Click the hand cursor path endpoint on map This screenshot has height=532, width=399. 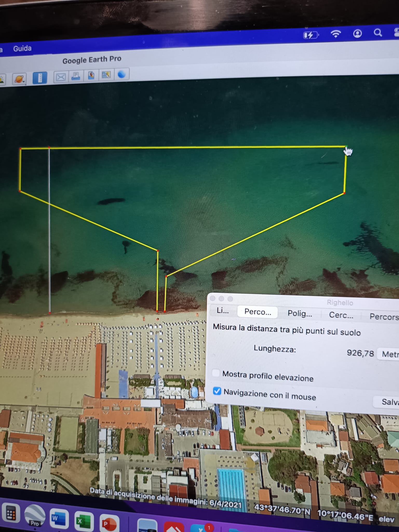click(346, 147)
